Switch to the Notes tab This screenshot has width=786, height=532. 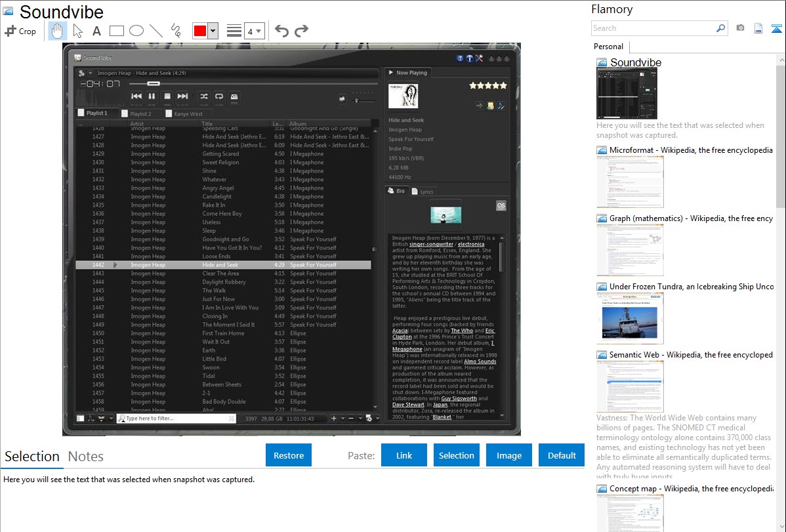pos(86,457)
